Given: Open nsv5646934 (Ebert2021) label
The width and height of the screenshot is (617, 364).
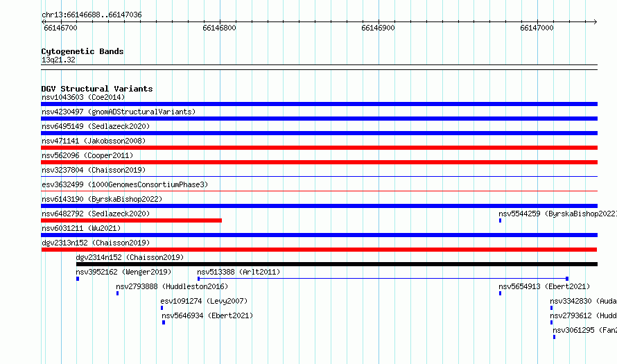Looking at the screenshot, I should 207,315.
